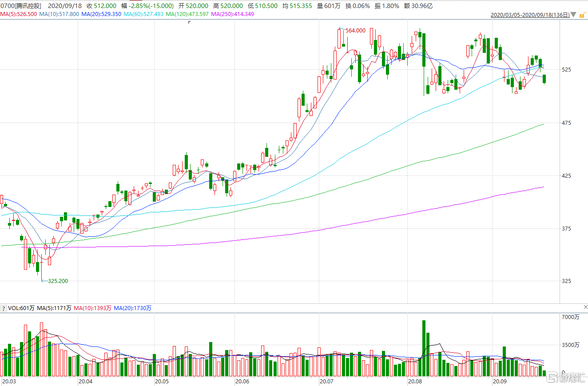Click the volume MA(5):1171万 label
Viewport: 588px width, 386px height.
tap(54, 308)
